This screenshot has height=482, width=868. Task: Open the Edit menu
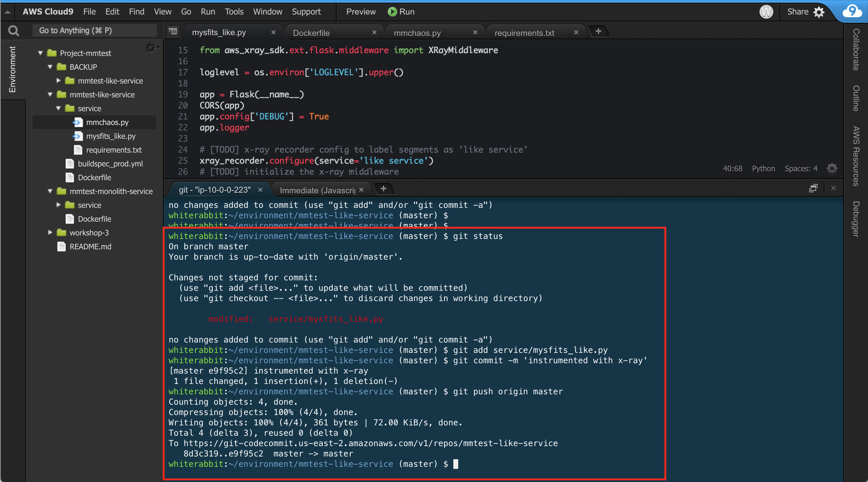point(112,12)
